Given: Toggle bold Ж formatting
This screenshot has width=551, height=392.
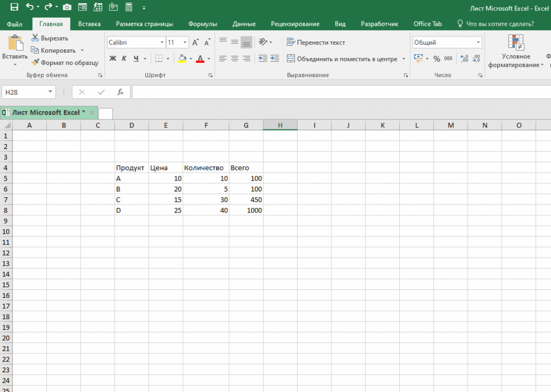Looking at the screenshot, I should pos(112,59).
